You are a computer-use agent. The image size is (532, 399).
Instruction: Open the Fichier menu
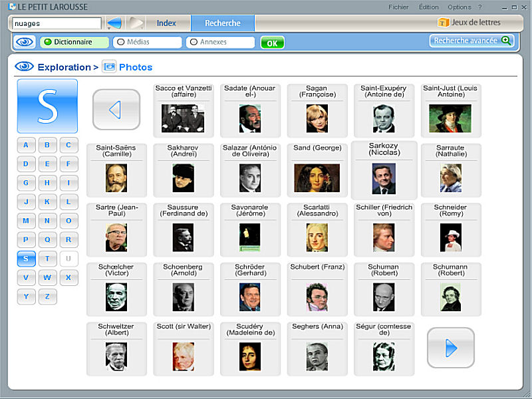pos(398,7)
